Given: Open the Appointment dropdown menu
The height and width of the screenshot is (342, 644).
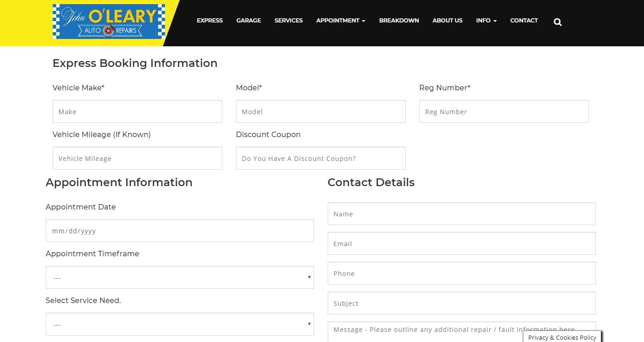Looking at the screenshot, I should click(340, 21).
